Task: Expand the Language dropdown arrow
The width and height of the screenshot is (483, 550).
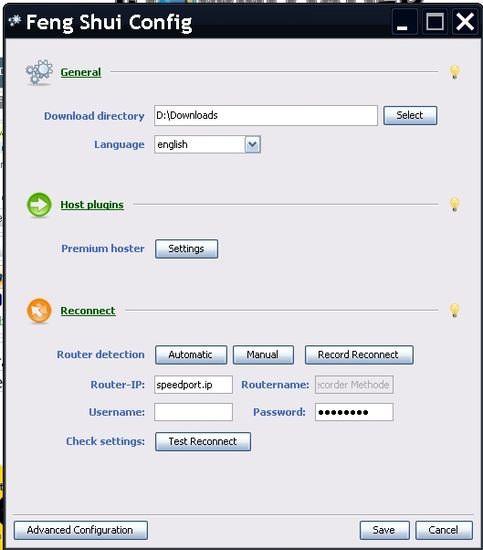Action: [x=253, y=145]
